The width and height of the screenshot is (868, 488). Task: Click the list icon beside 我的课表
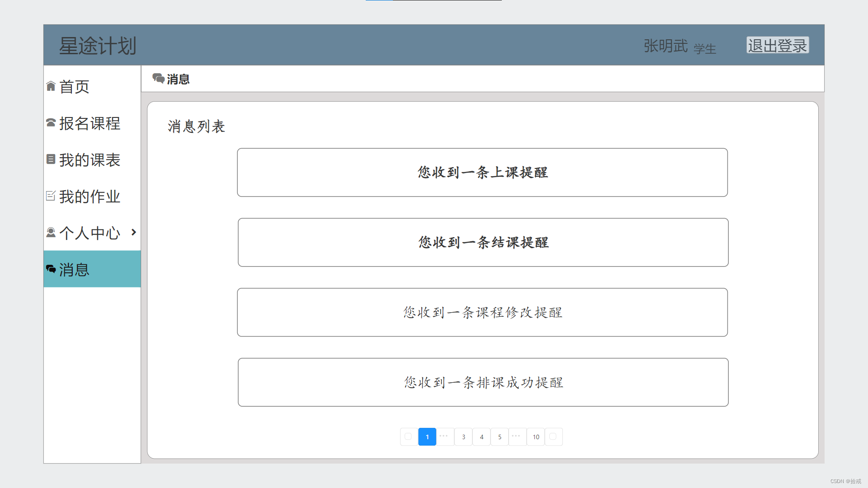(51, 159)
